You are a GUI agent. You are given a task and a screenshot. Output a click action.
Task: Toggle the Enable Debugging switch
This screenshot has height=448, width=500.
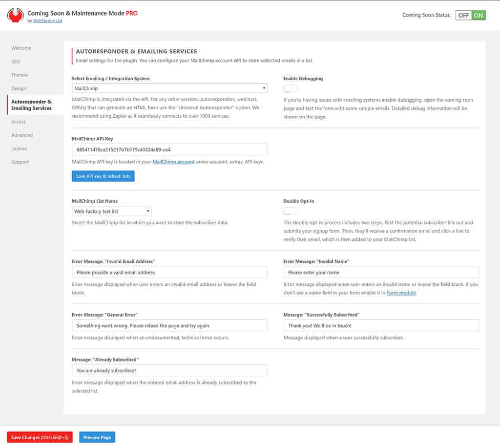tap(291, 88)
